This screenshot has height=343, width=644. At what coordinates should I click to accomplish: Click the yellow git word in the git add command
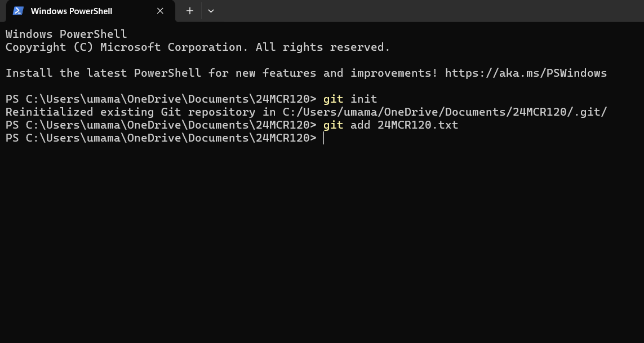coord(333,125)
